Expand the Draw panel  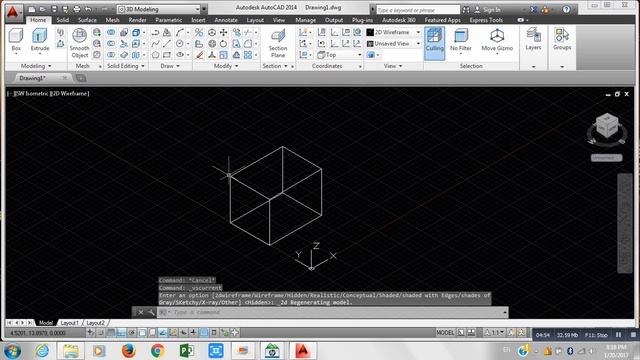pyautogui.click(x=170, y=66)
